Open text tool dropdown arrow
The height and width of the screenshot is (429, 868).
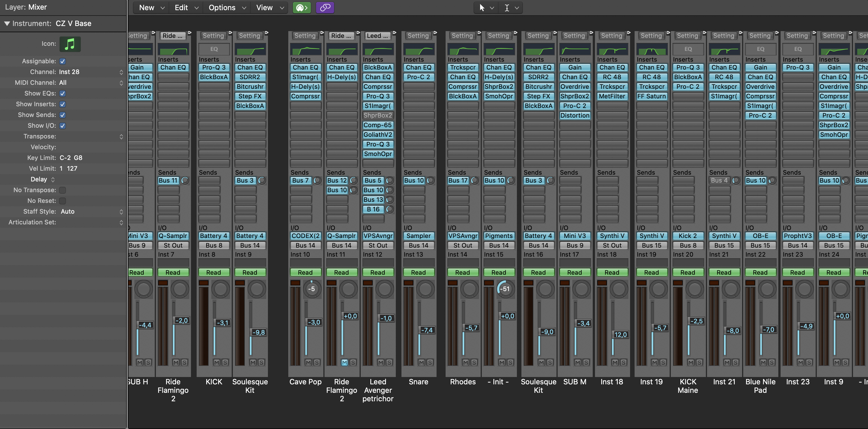pos(517,8)
